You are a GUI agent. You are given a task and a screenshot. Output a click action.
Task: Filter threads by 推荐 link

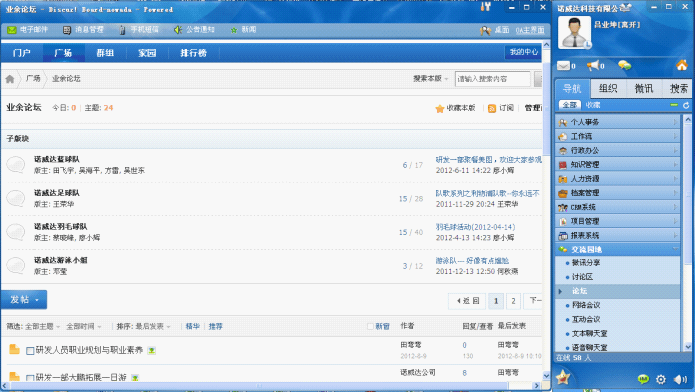tap(215, 326)
